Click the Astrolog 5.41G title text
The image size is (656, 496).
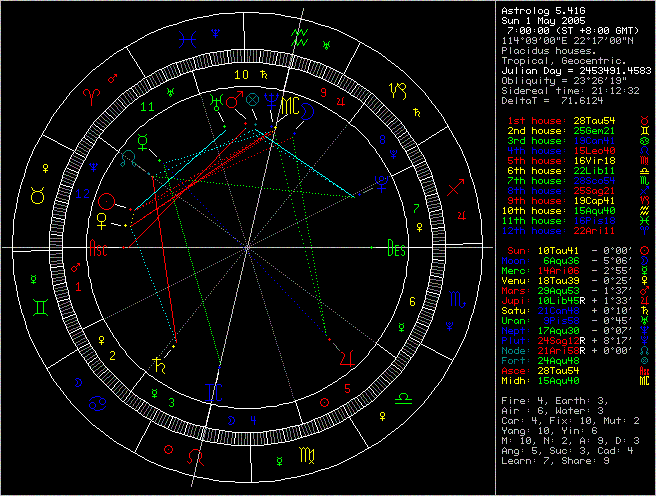[543, 8]
